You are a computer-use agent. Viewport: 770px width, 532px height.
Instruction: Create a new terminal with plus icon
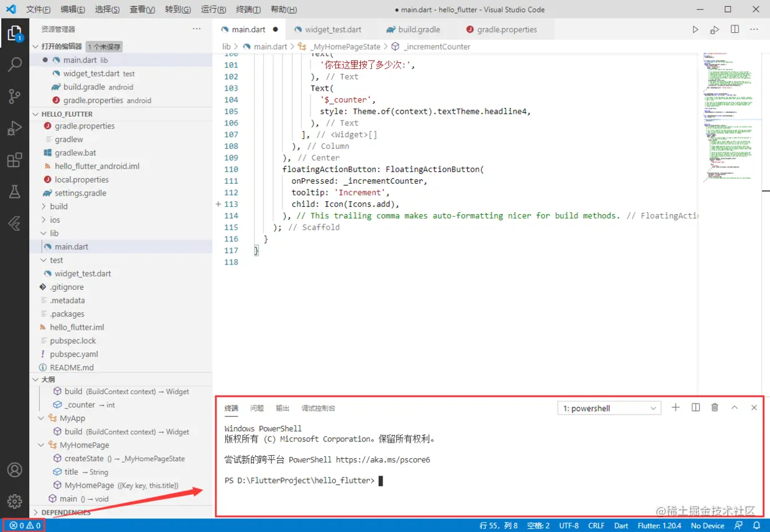(x=676, y=408)
